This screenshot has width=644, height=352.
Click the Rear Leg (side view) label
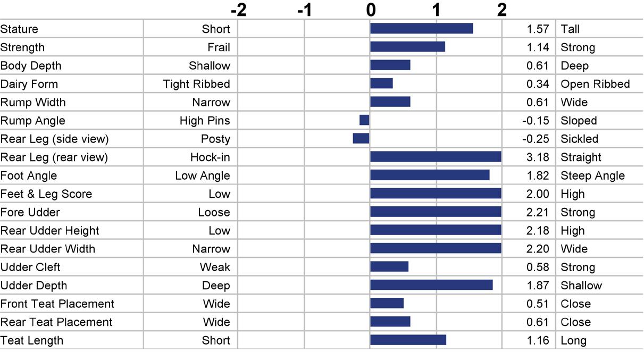pyautogui.click(x=54, y=139)
